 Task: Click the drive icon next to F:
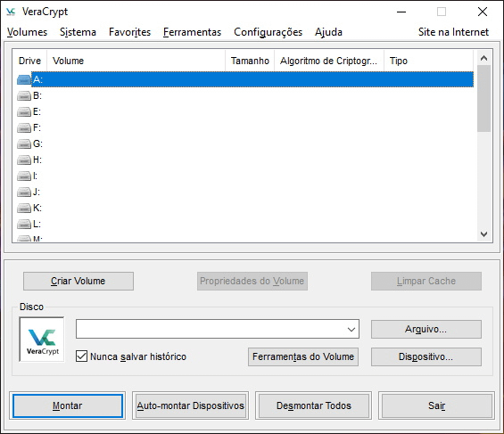point(24,127)
